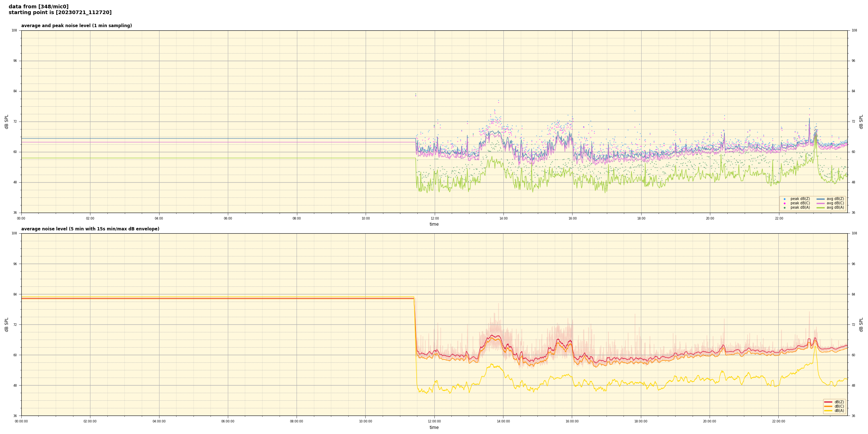Click the '5 min with 15s min/max' chart title
The height and width of the screenshot is (434, 868).
click(x=90, y=229)
